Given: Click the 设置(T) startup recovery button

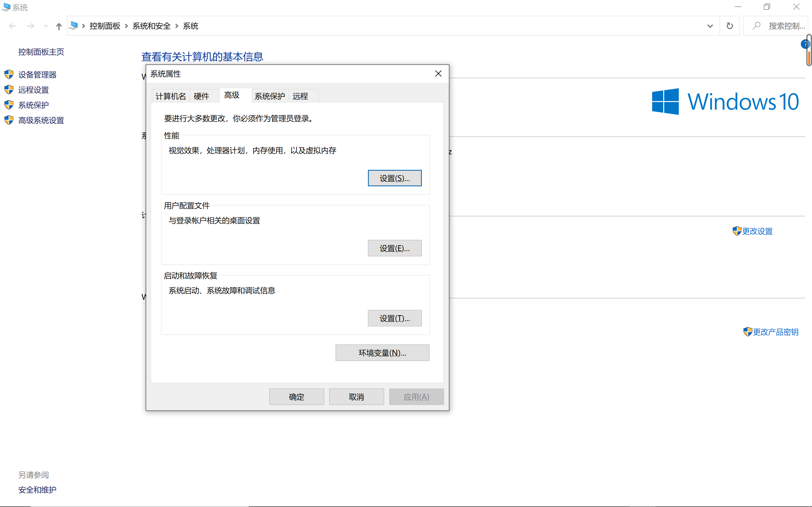Looking at the screenshot, I should pos(395,318).
